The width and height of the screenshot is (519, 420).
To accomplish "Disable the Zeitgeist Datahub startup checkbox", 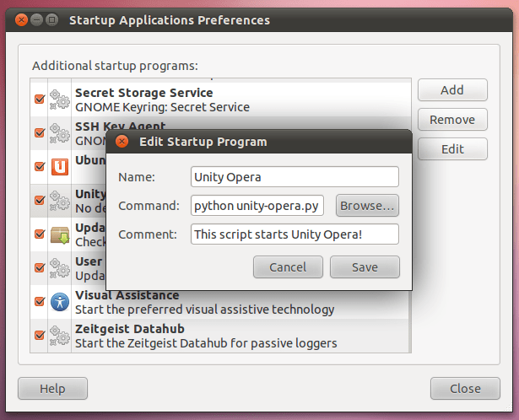I will (39, 335).
